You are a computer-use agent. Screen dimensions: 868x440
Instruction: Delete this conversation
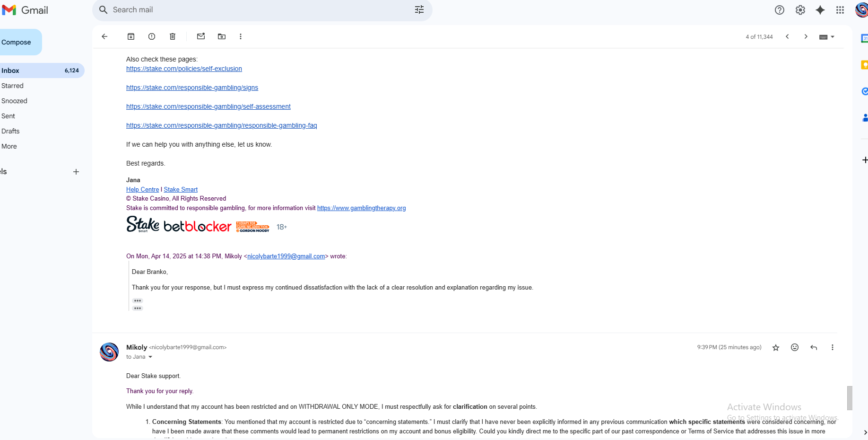(173, 36)
